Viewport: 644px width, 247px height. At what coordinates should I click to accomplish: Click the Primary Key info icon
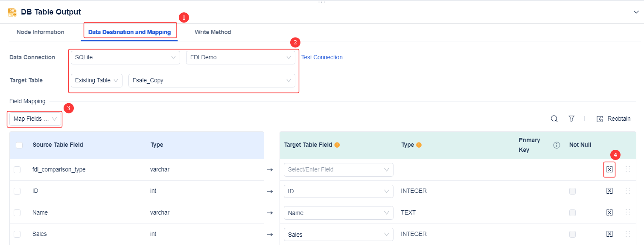tap(557, 145)
